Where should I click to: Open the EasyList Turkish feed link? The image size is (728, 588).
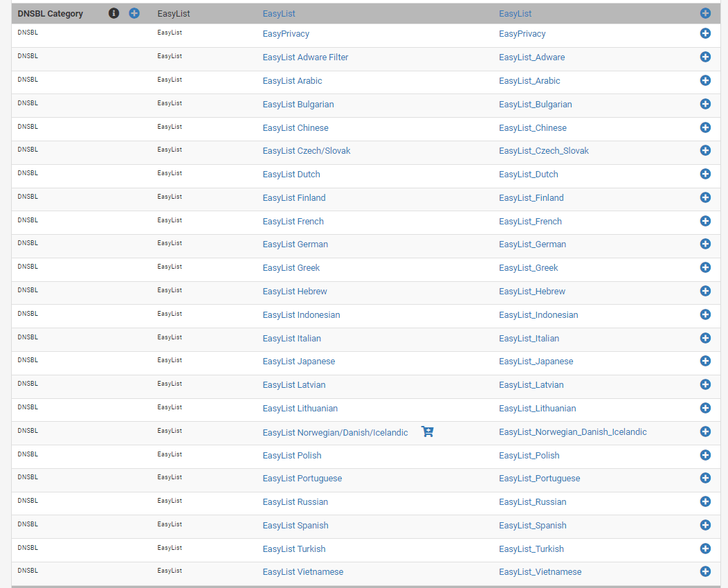(293, 549)
